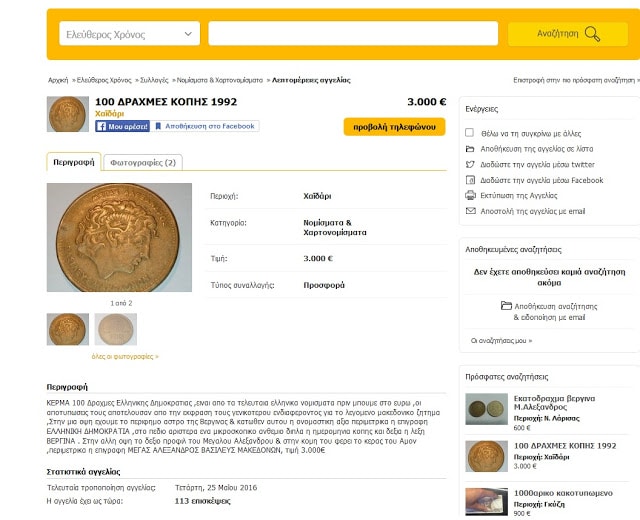640x520 pixels.
Task: Switch to the Φωτογραφίες (2) tab
Action: point(143,162)
